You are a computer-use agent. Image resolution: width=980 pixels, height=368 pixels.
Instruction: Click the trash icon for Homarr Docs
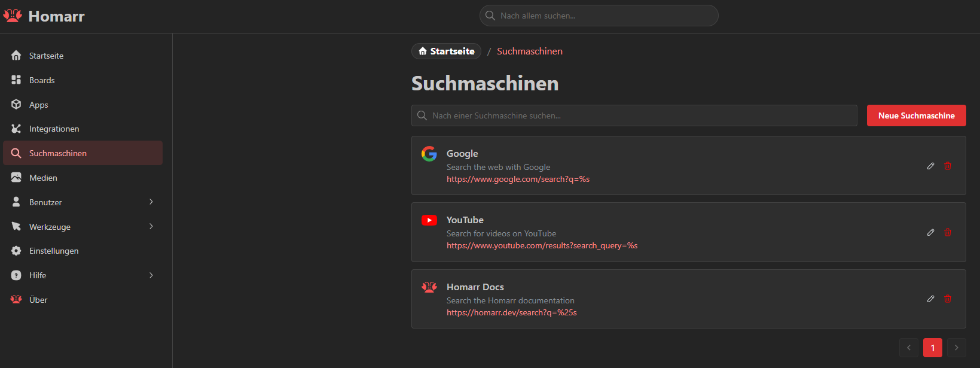pos(948,299)
